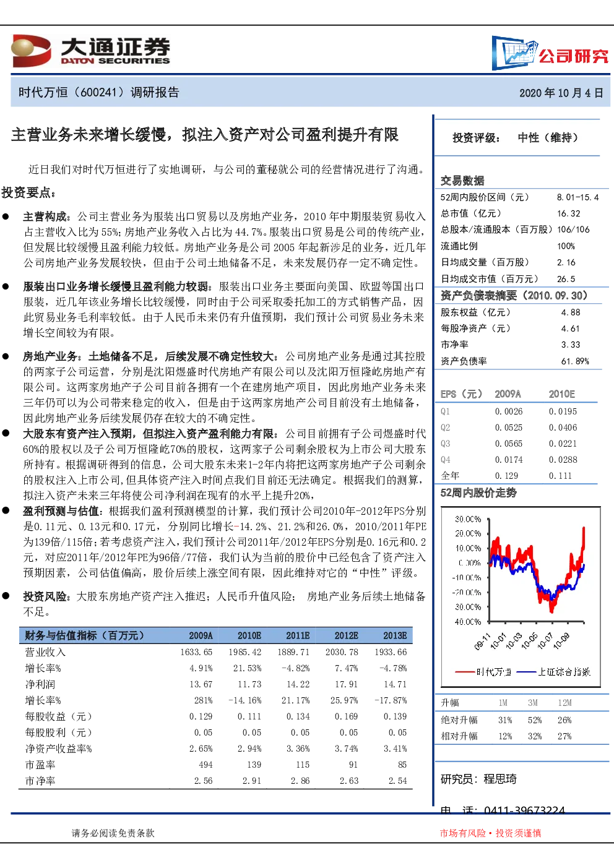614x868 pixels.
Task: Click financial table column 2013E
Action: [x=395, y=635]
